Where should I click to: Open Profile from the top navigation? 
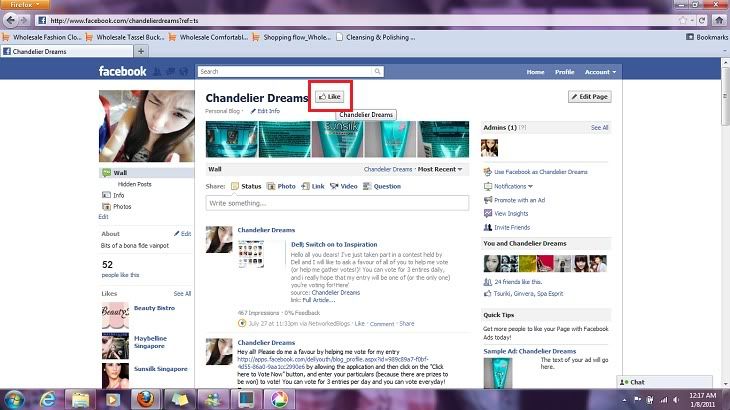pyautogui.click(x=564, y=72)
